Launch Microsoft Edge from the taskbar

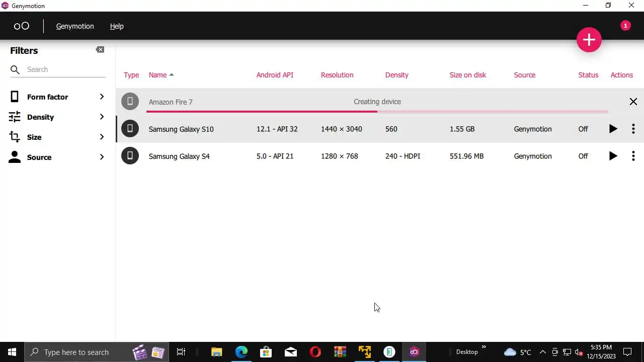(x=242, y=352)
